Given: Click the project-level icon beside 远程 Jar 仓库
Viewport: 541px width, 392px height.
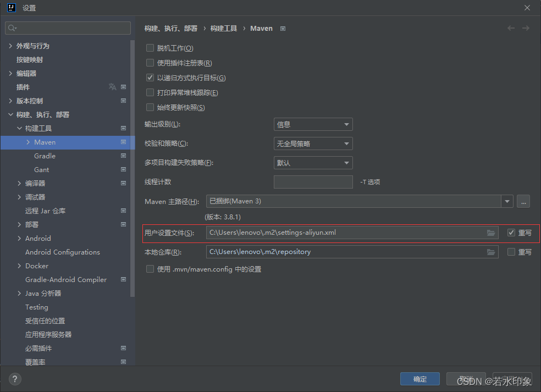Looking at the screenshot, I should tap(123, 211).
